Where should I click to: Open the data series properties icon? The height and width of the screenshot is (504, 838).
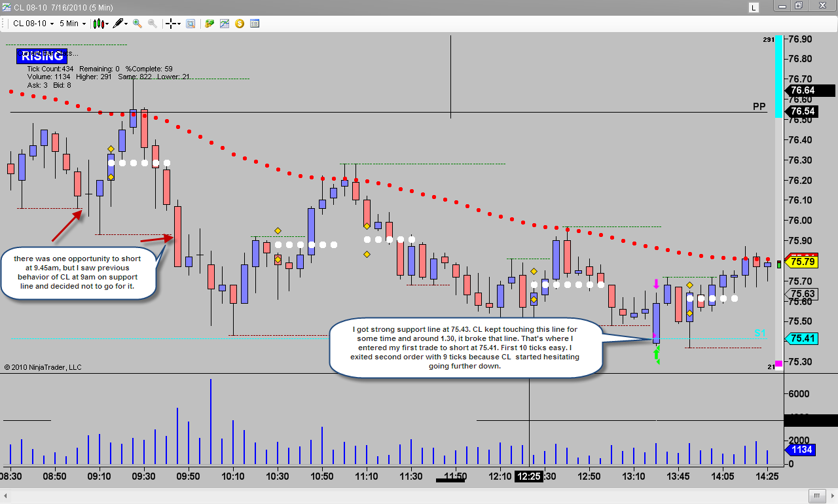[x=255, y=24]
